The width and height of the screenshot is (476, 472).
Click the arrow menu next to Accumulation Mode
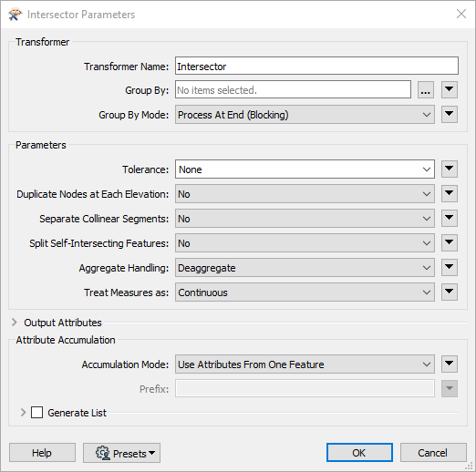pyautogui.click(x=450, y=364)
